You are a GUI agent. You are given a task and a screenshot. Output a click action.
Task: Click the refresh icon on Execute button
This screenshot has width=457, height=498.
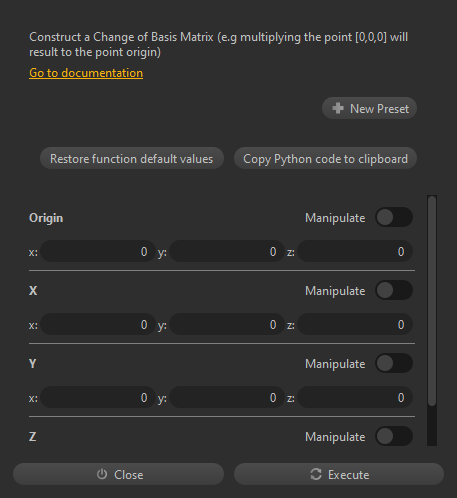coord(316,474)
